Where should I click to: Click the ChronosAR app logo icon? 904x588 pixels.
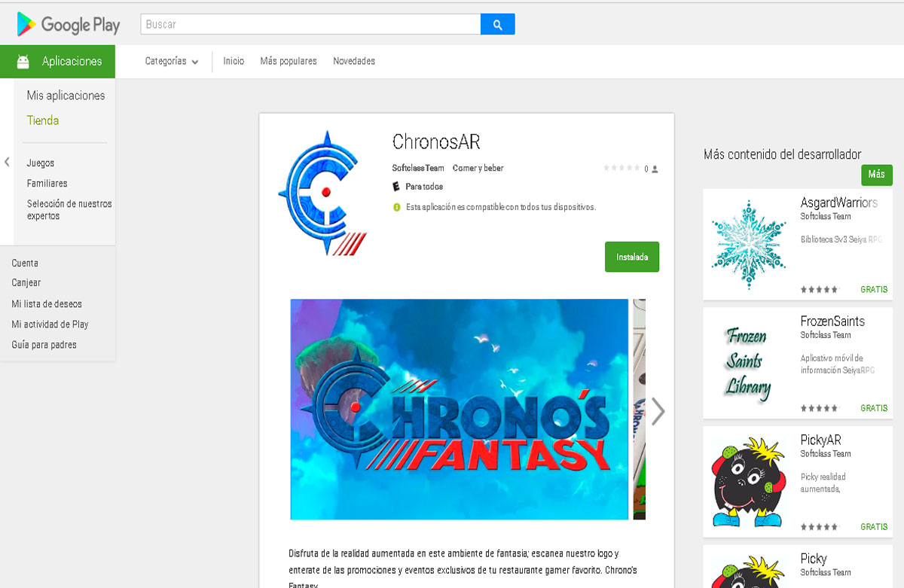[322, 193]
